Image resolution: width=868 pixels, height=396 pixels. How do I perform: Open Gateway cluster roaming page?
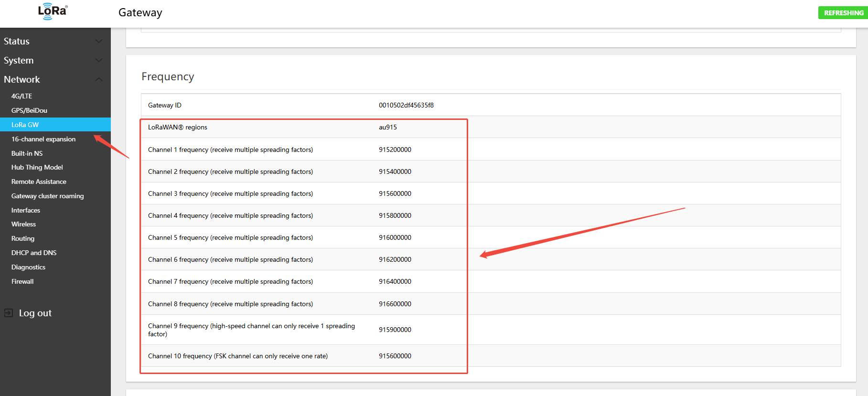47,196
